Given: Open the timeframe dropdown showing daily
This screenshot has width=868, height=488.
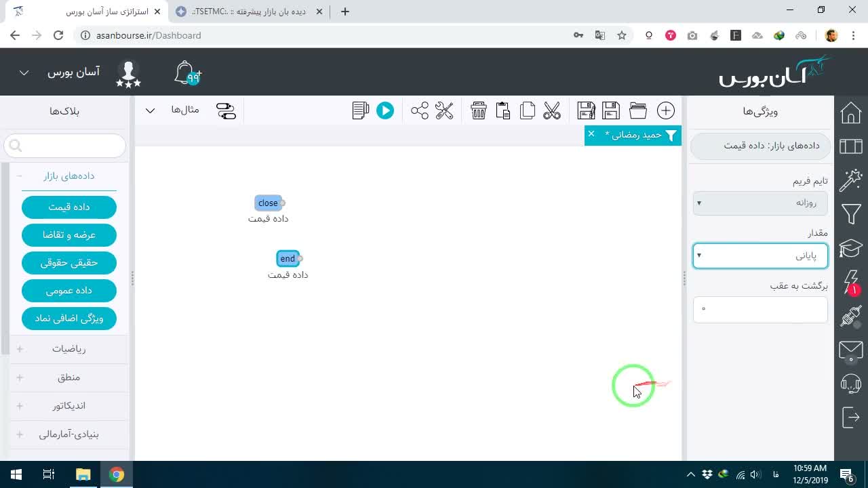Looking at the screenshot, I should tap(760, 203).
